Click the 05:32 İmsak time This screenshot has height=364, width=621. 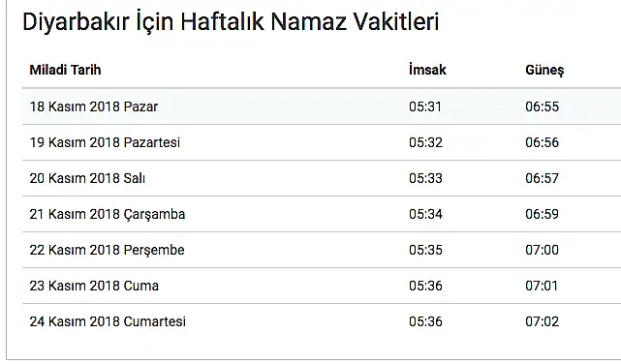click(x=425, y=142)
